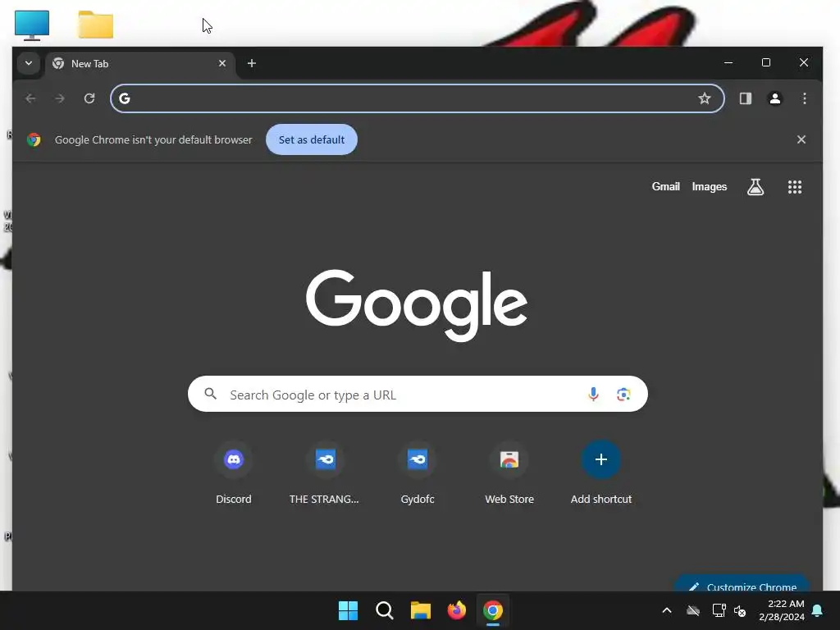Open Windows Search from the taskbar
The image size is (840, 630).
(x=384, y=610)
